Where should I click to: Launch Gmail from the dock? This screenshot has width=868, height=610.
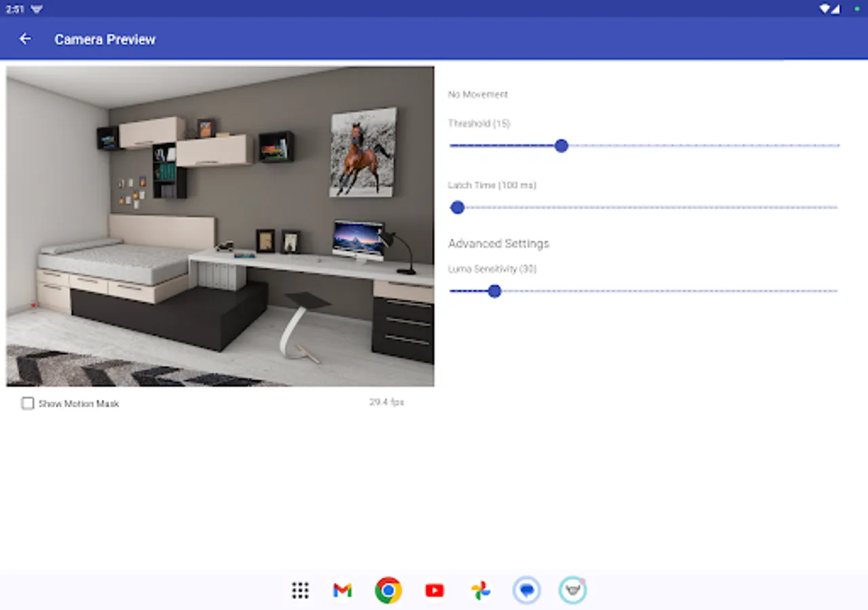(x=342, y=590)
